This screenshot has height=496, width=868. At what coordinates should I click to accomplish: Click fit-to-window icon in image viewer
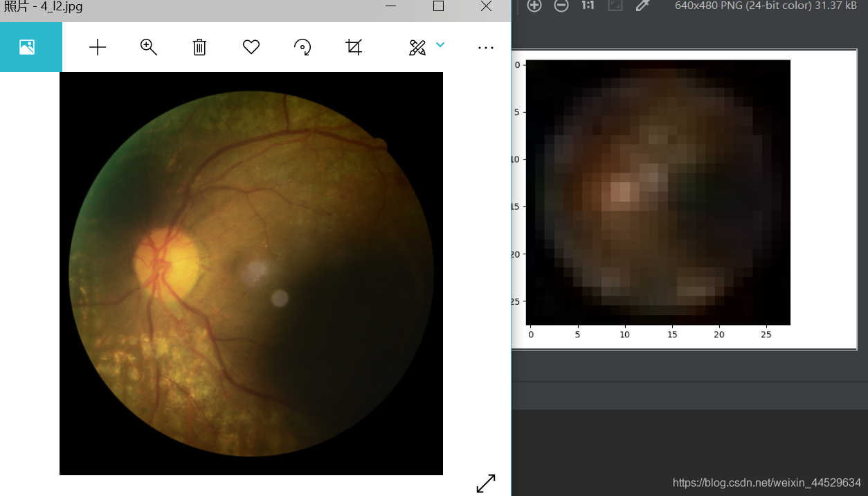click(615, 6)
